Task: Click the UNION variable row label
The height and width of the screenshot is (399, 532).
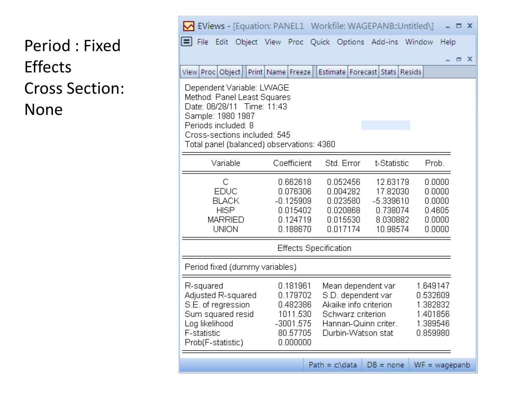Action: 225,229
